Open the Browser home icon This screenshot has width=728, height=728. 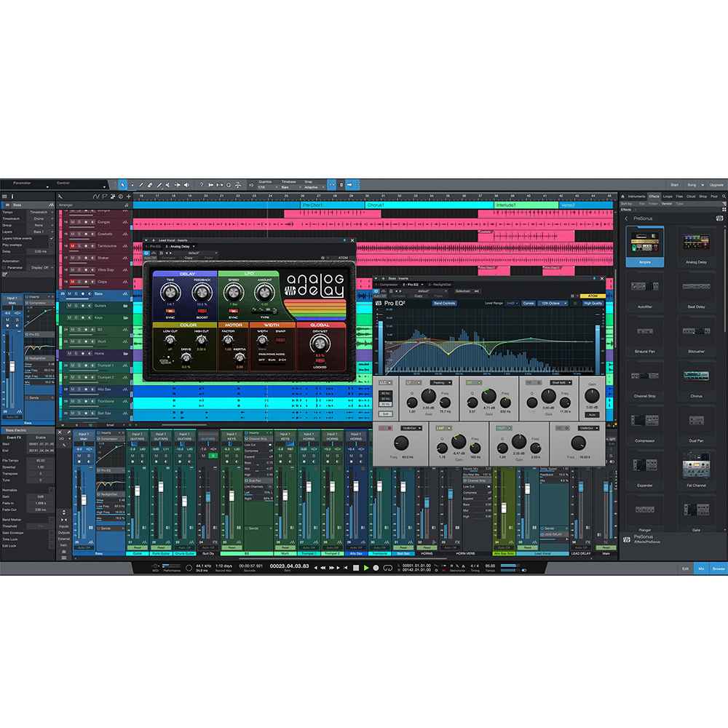(x=623, y=197)
